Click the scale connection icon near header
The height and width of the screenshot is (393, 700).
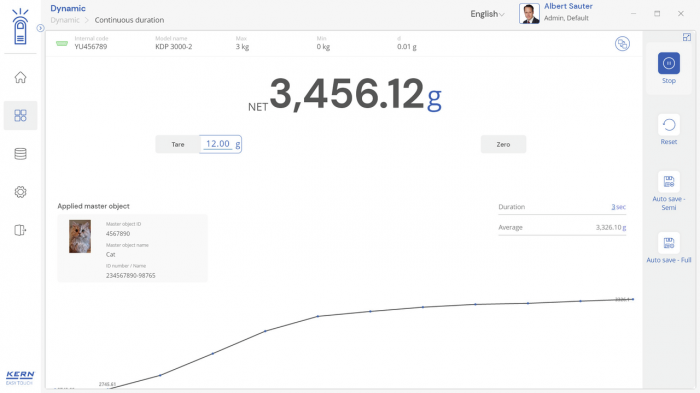[x=622, y=44]
